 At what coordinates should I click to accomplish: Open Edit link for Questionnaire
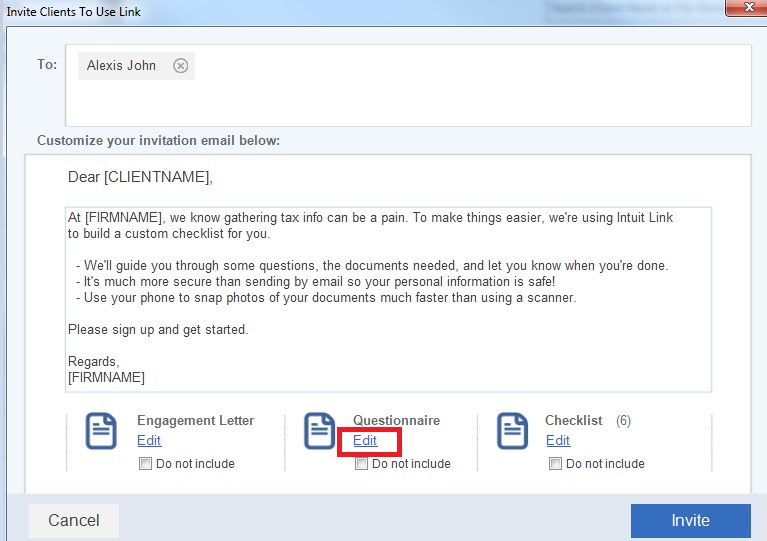click(x=365, y=441)
